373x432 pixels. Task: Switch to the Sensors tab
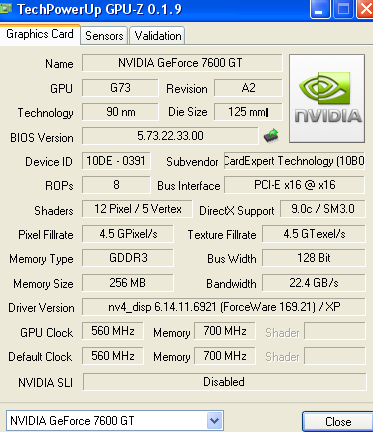pos(104,36)
